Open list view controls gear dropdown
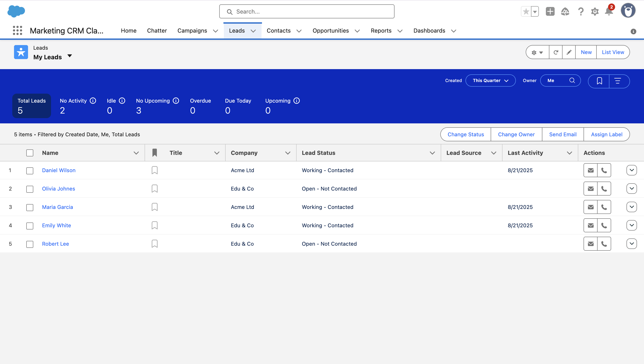 537,52
